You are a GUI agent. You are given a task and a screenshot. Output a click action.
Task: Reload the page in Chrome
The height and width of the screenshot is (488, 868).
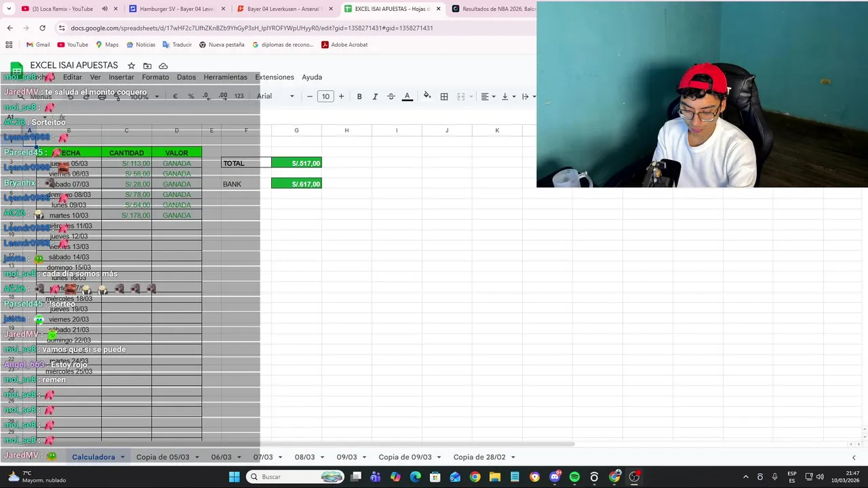42,28
